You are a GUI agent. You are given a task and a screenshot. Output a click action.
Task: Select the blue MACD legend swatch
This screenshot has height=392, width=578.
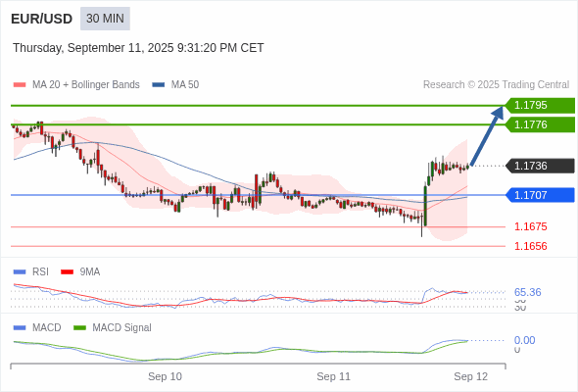click(20, 328)
